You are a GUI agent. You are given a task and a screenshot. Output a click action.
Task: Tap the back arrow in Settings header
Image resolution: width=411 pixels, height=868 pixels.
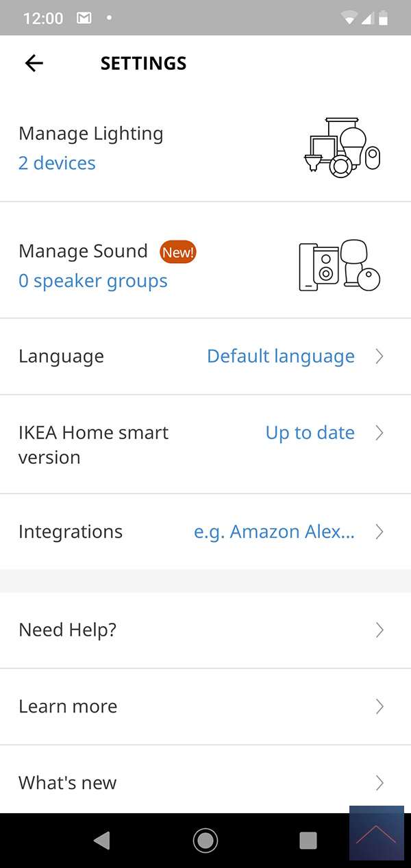[34, 63]
